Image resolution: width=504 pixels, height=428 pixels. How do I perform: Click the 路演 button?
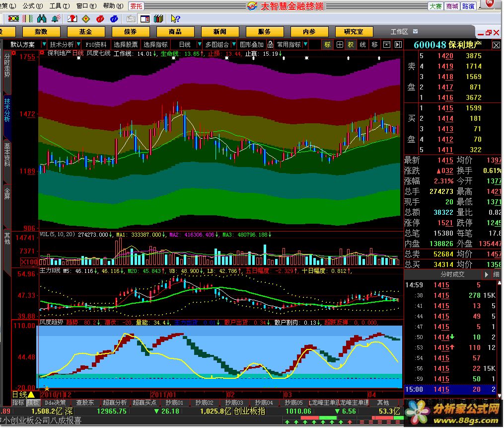[x=469, y=6]
